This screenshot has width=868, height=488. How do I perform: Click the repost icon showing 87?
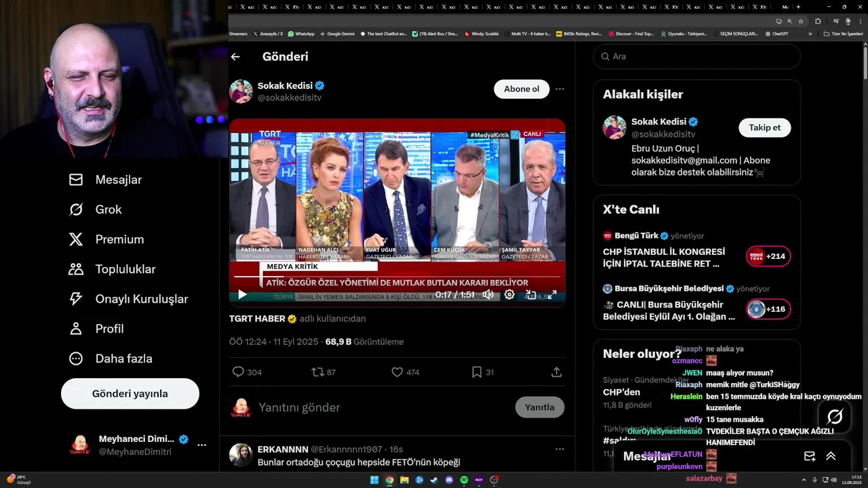coord(323,372)
